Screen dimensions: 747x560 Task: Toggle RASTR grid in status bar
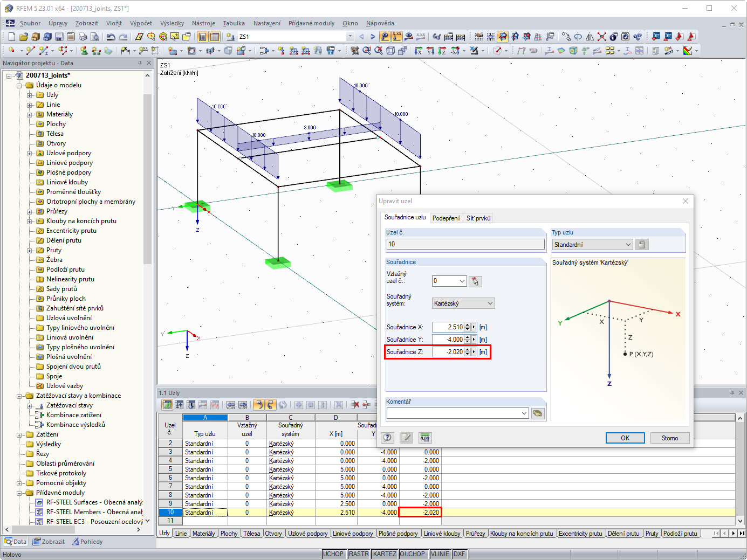point(359,554)
